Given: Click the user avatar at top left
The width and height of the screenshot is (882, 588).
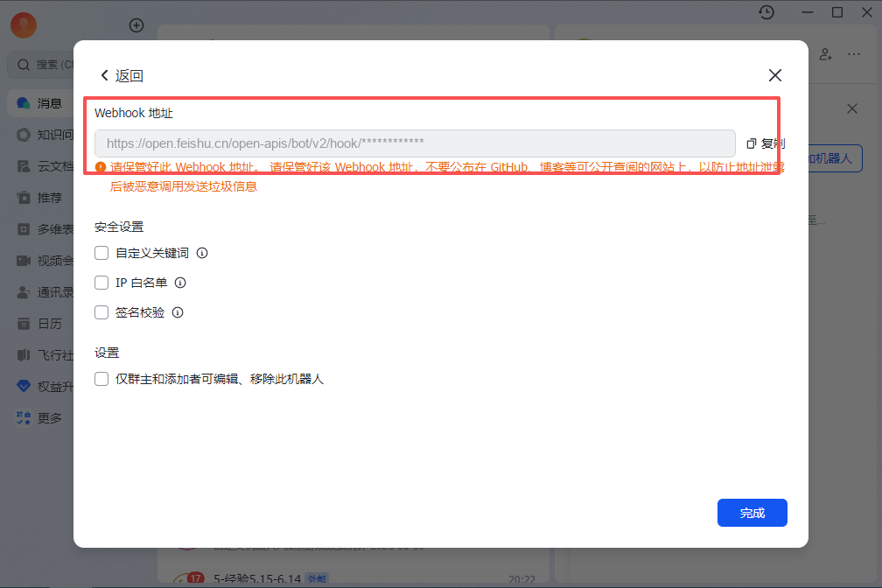Looking at the screenshot, I should pyautogui.click(x=24, y=24).
